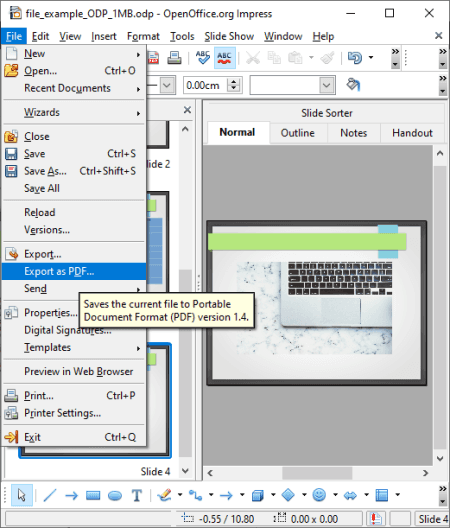
Task: Click the line width spinner arrows
Action: click(234, 85)
